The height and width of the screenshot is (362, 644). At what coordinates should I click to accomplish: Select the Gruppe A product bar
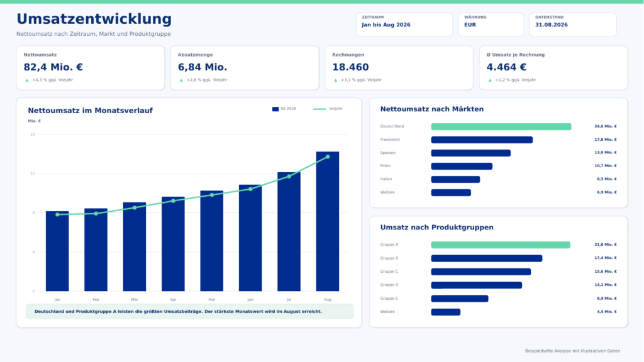[x=501, y=244]
